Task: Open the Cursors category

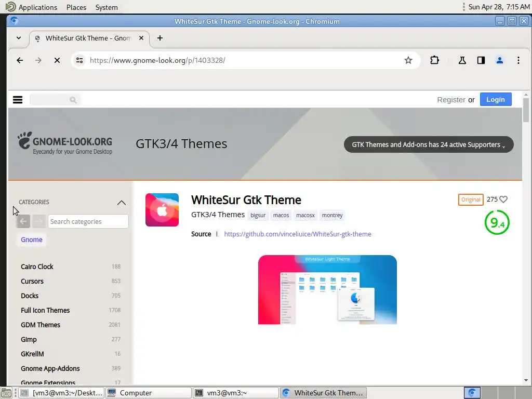Action: coord(32,281)
